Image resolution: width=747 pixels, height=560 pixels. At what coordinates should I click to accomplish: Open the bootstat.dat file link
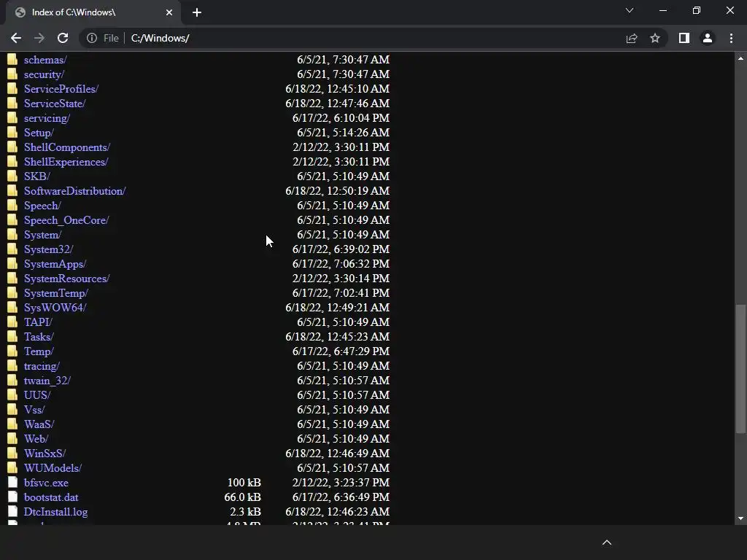(x=51, y=497)
